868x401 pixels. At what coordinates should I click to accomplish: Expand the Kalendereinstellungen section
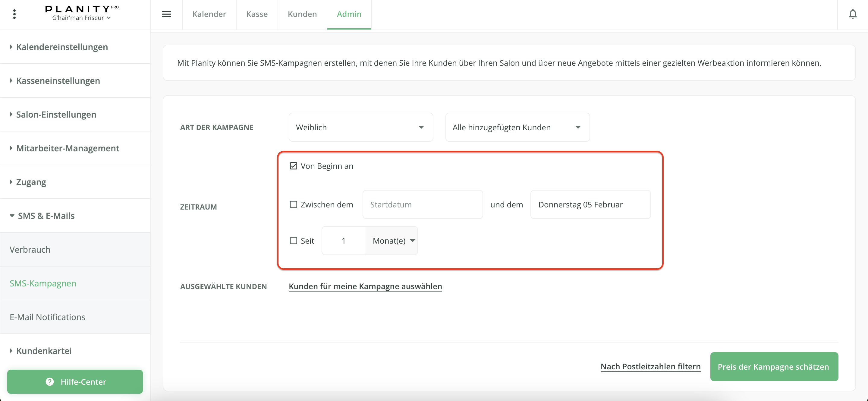(x=62, y=47)
